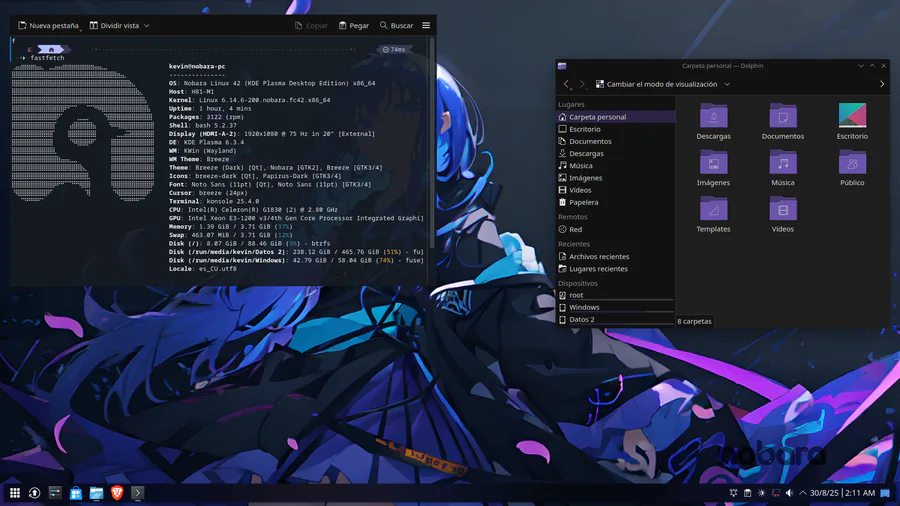
Task: Open the brightness tray icon
Action: (x=762, y=493)
